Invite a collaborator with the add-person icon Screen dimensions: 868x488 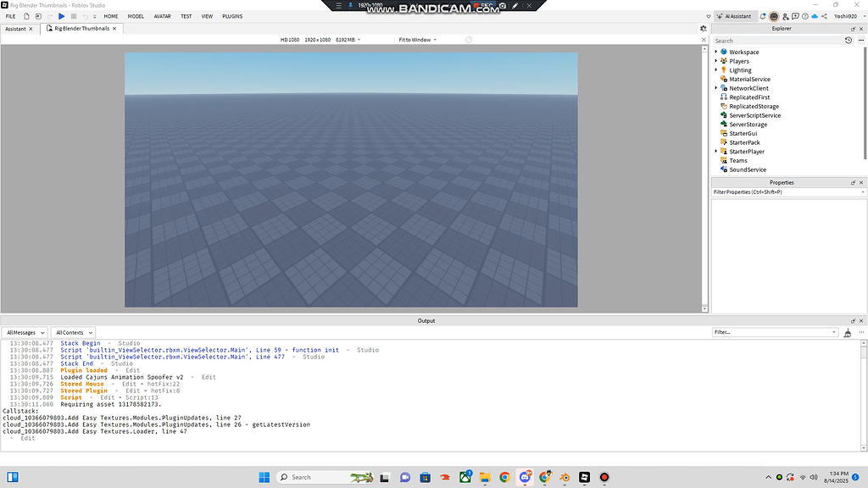785,16
